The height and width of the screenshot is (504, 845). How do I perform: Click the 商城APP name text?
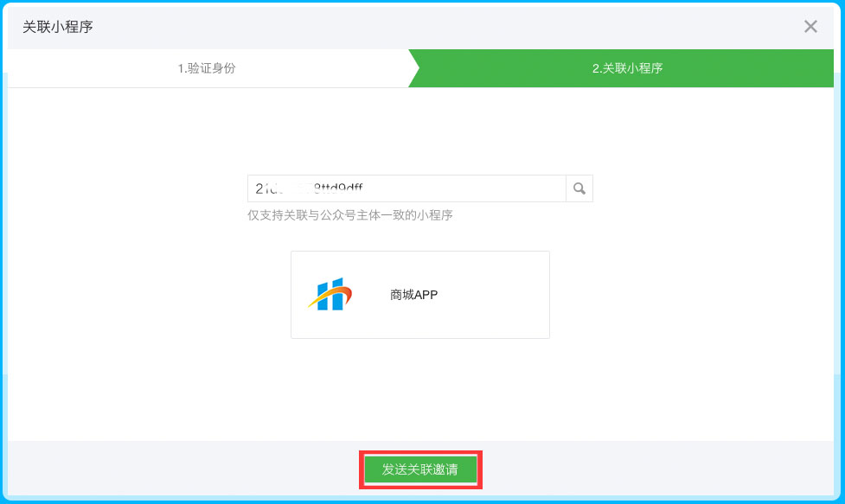[414, 295]
